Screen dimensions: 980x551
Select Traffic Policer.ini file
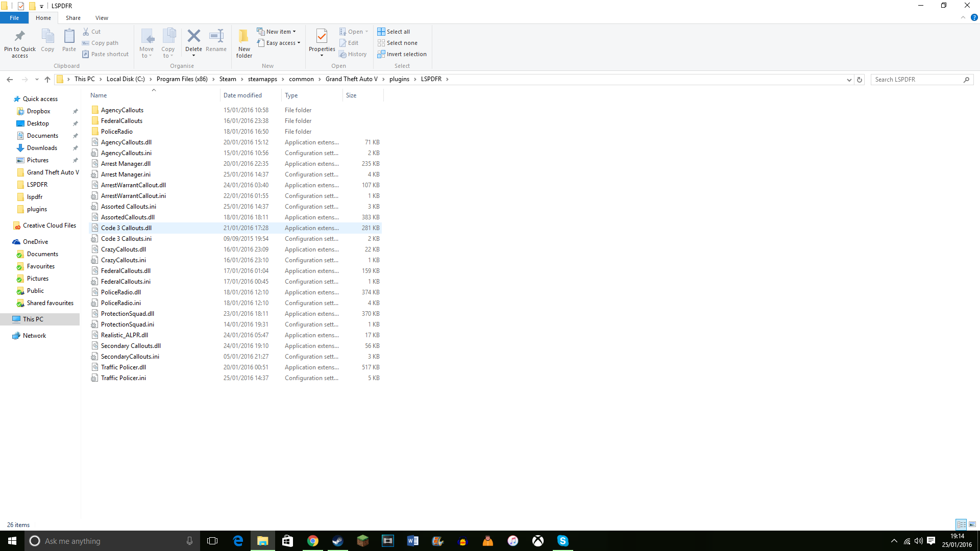pos(124,378)
